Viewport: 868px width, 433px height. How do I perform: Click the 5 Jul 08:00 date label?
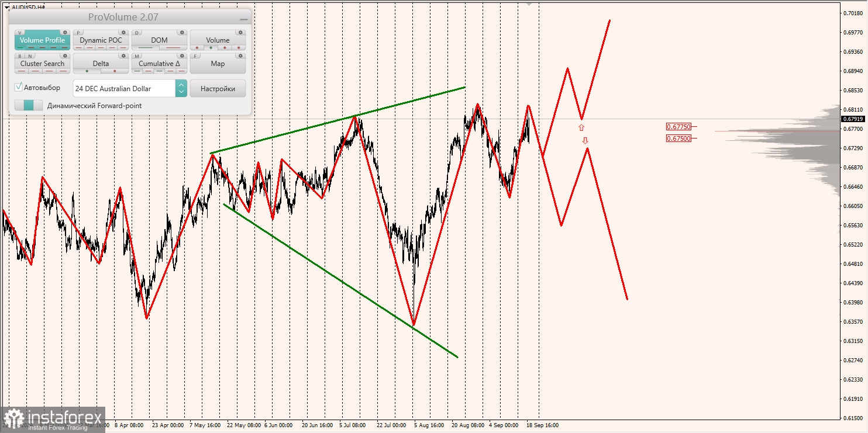(353, 425)
